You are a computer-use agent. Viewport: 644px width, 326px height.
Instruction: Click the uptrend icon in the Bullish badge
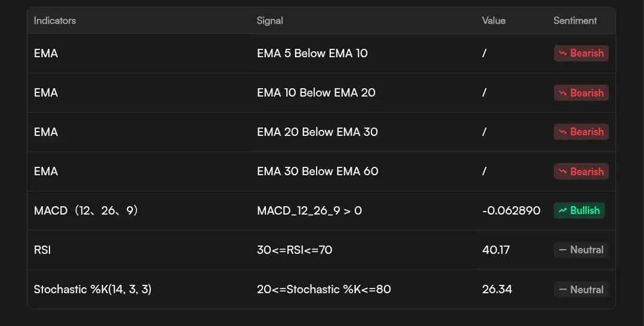tap(562, 210)
